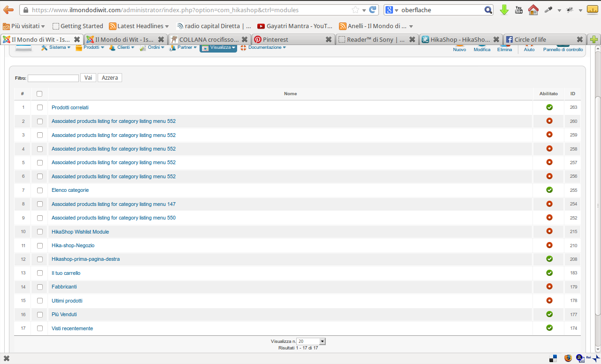Open the Reader di Sony tab
The image size is (601, 364).
pyautogui.click(x=377, y=39)
